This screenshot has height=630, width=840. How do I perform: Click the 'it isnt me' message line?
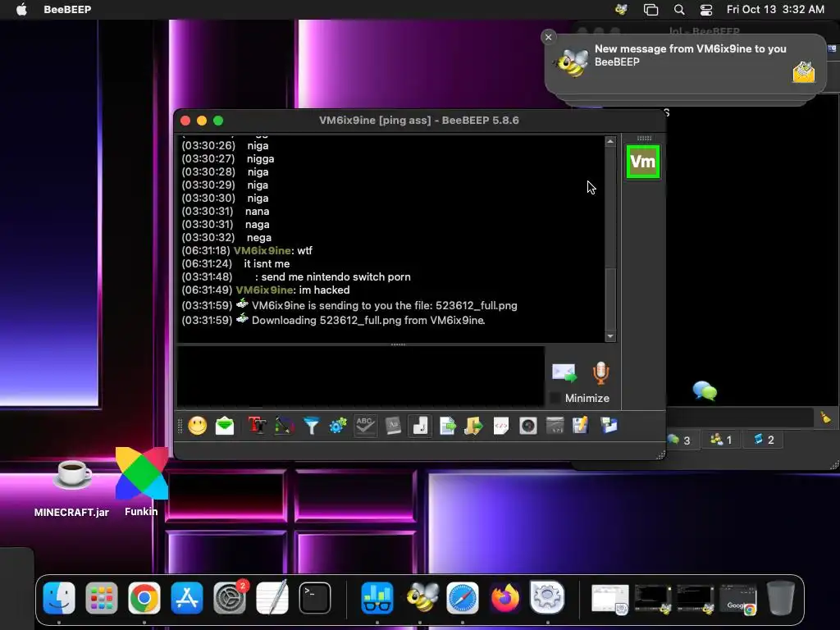[235, 263]
